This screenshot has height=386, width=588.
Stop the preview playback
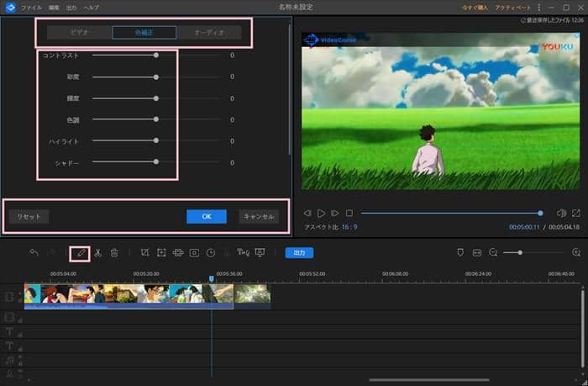click(x=349, y=214)
